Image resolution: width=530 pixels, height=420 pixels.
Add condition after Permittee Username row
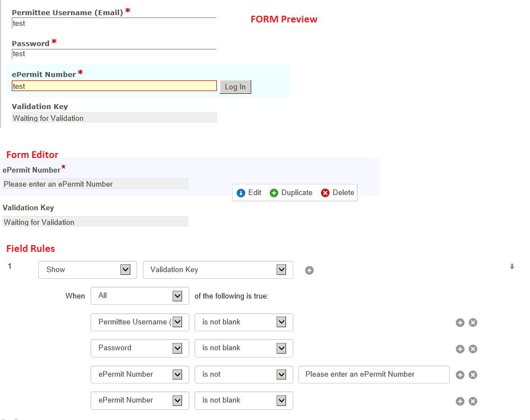460,323
